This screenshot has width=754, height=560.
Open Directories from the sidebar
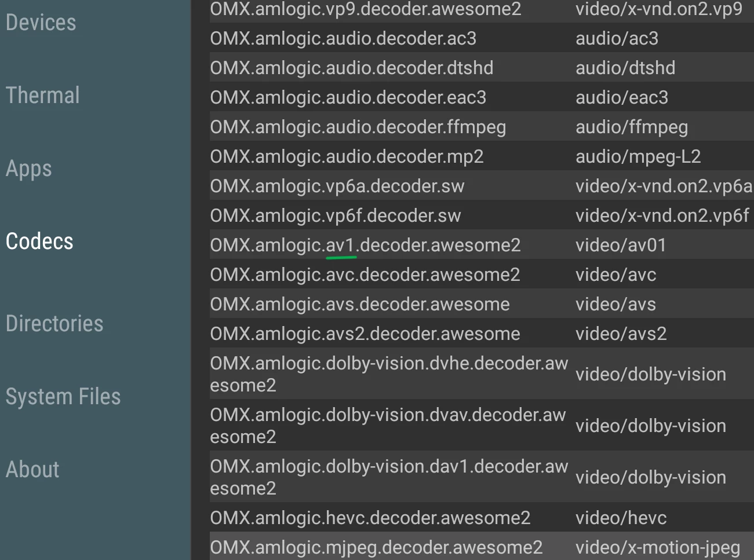54,324
